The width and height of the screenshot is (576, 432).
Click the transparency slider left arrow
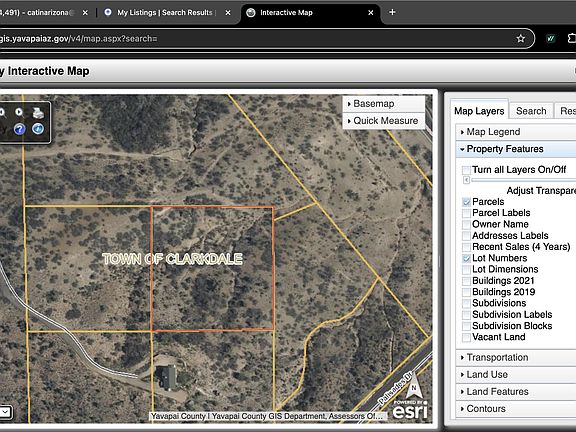466,180
